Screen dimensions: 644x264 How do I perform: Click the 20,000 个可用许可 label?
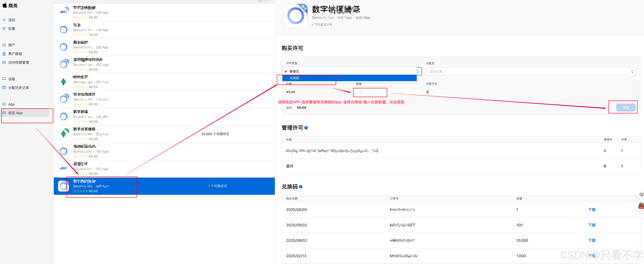215,134
